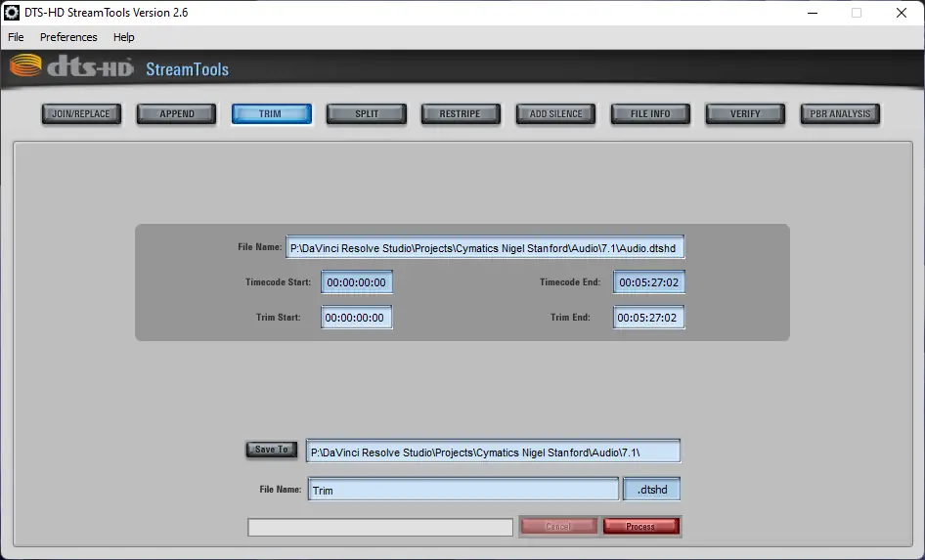Click the Trim End field
The width and height of the screenshot is (925, 560).
click(x=648, y=317)
